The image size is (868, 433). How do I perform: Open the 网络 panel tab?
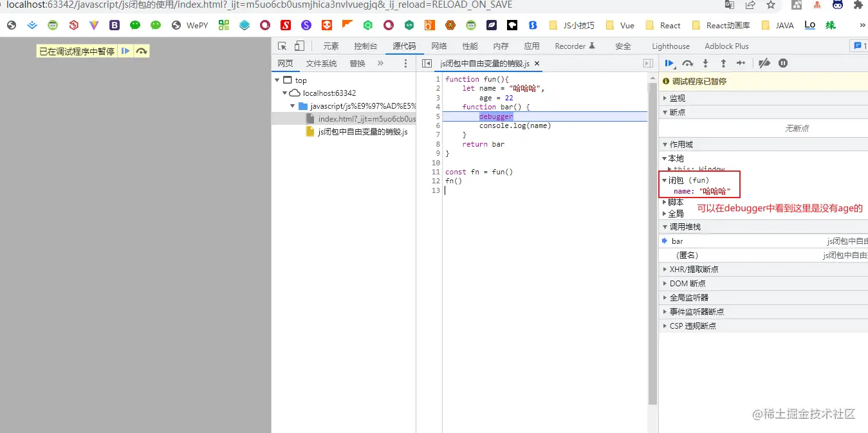click(439, 46)
